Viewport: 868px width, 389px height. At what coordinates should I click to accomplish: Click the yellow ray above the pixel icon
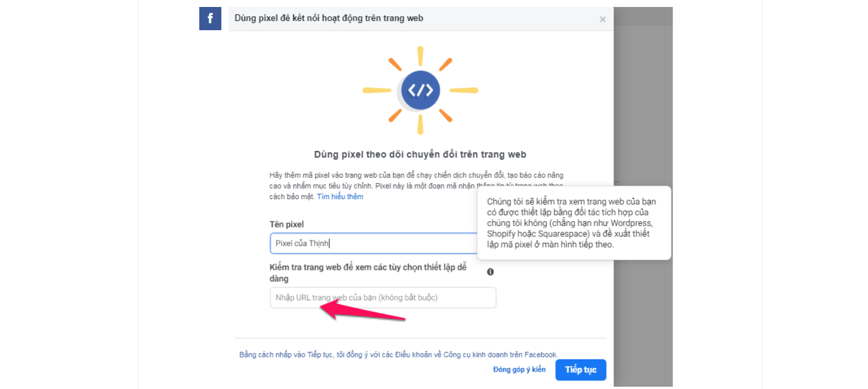coord(420,56)
